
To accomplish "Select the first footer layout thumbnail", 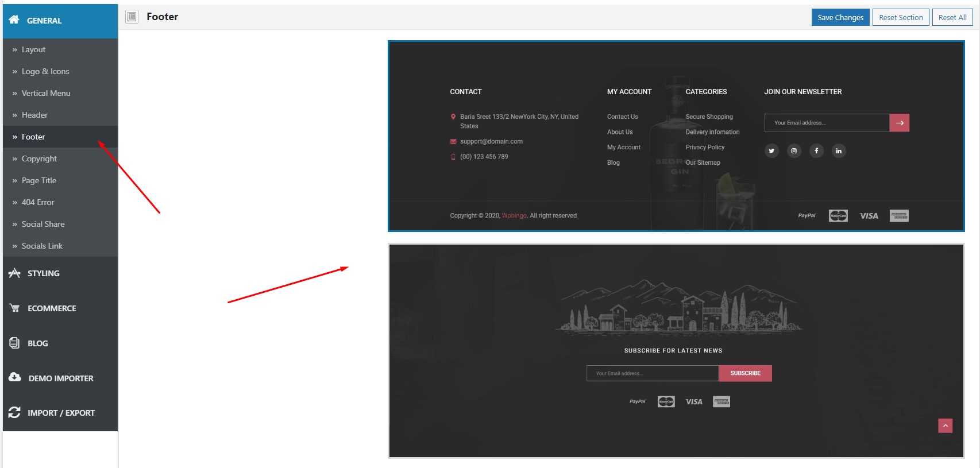I will pyautogui.click(x=676, y=136).
